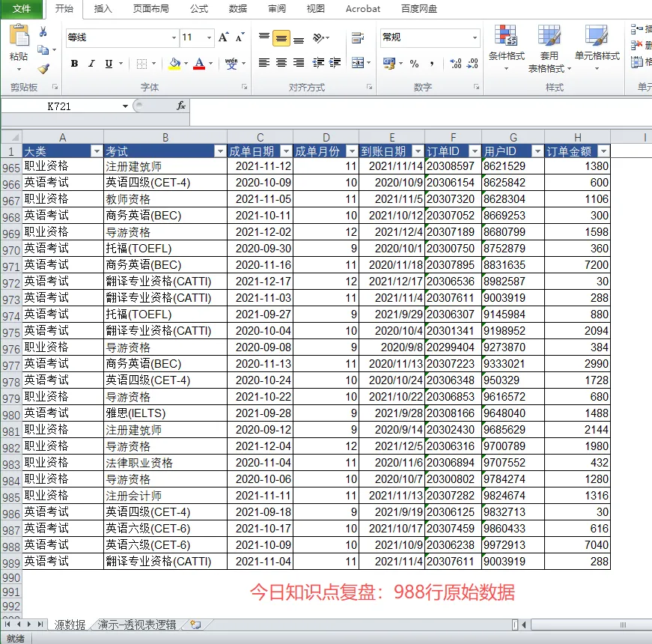Select row 972 header
This screenshot has height=644, width=652.
[11, 283]
